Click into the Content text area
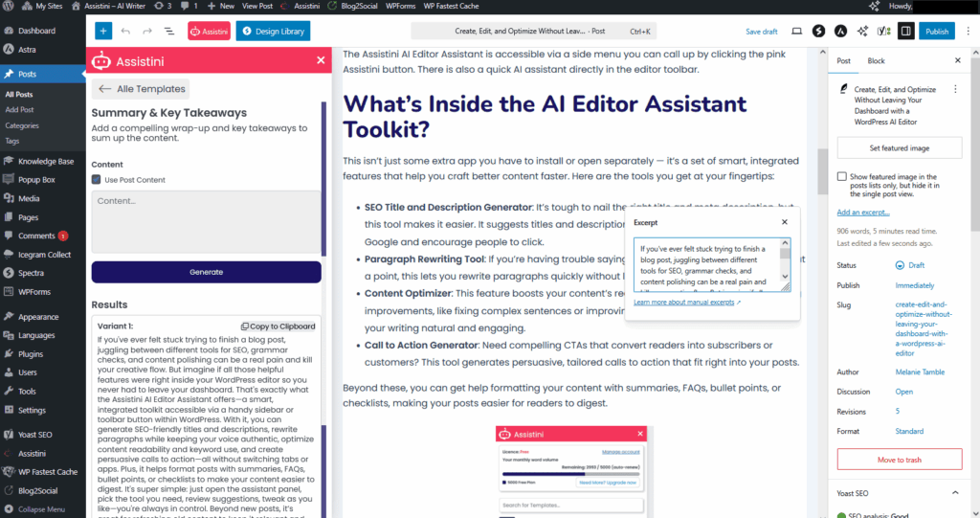This screenshot has width=980, height=518. point(207,222)
